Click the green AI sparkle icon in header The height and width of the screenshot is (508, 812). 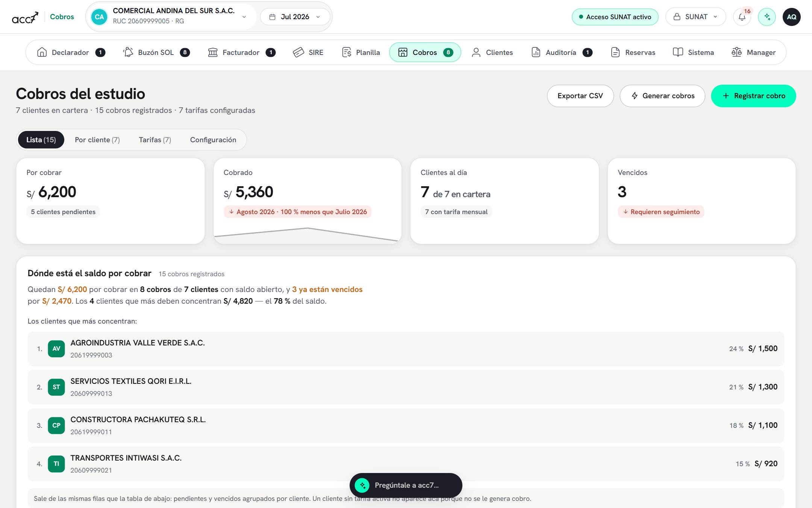[x=767, y=17]
